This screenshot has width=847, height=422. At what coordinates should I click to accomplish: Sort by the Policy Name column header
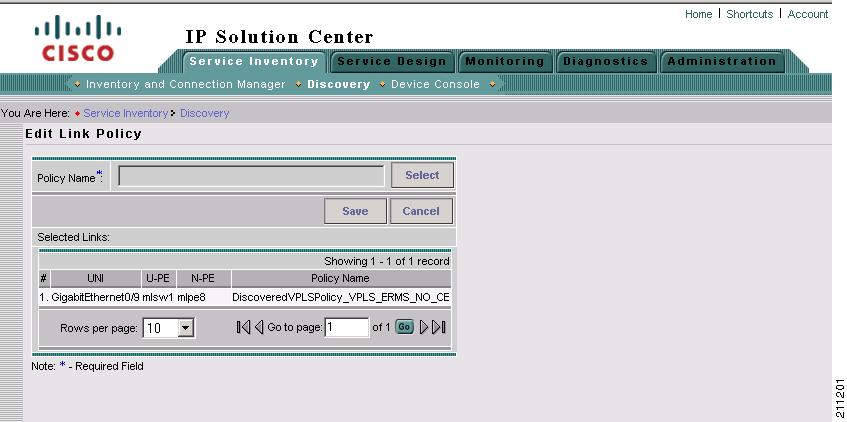(341, 278)
